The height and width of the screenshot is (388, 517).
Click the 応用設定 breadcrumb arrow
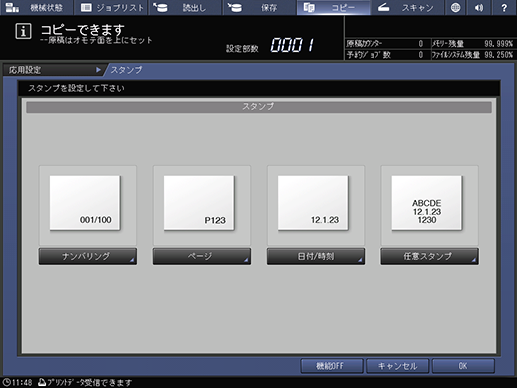pyautogui.click(x=98, y=70)
